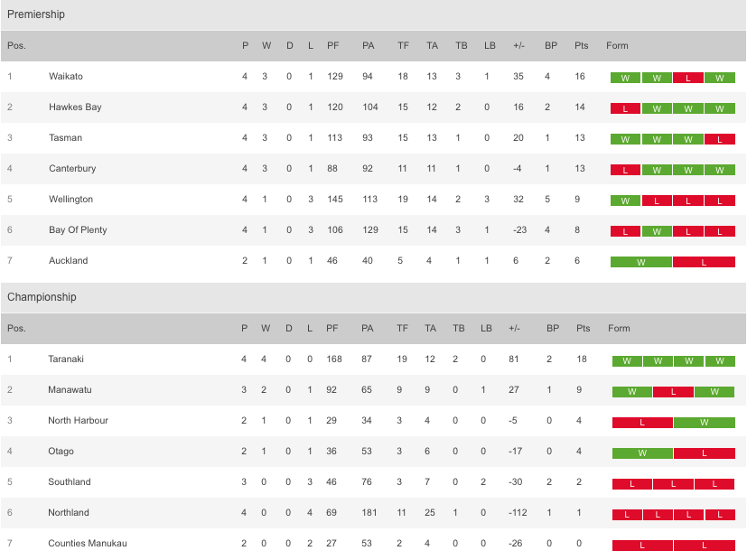Image resolution: width=747 pixels, height=560 pixels.
Task: Click Tasman's red L form badge
Action: [x=719, y=139]
